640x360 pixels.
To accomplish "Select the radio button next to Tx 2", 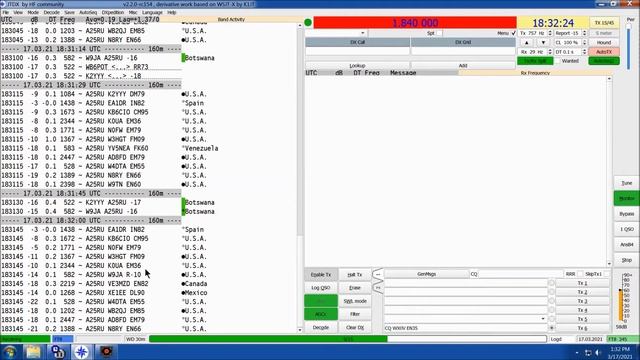I will pos(551,292).
